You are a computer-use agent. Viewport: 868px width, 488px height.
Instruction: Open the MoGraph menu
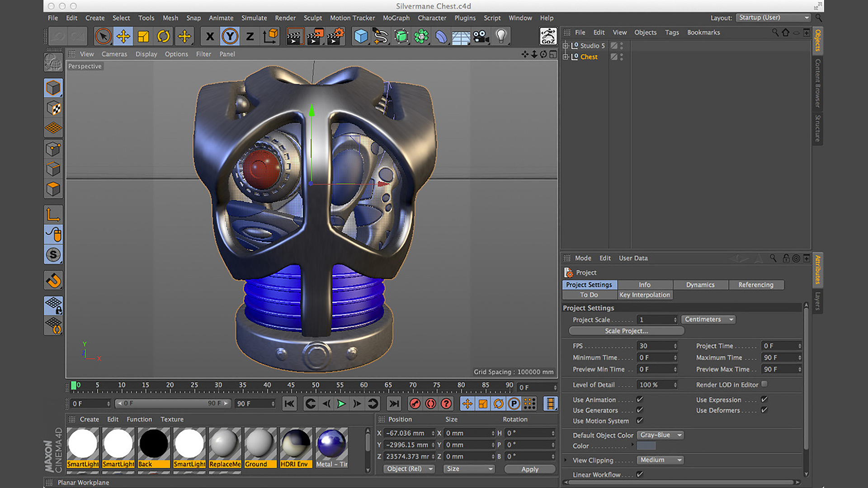pos(396,18)
